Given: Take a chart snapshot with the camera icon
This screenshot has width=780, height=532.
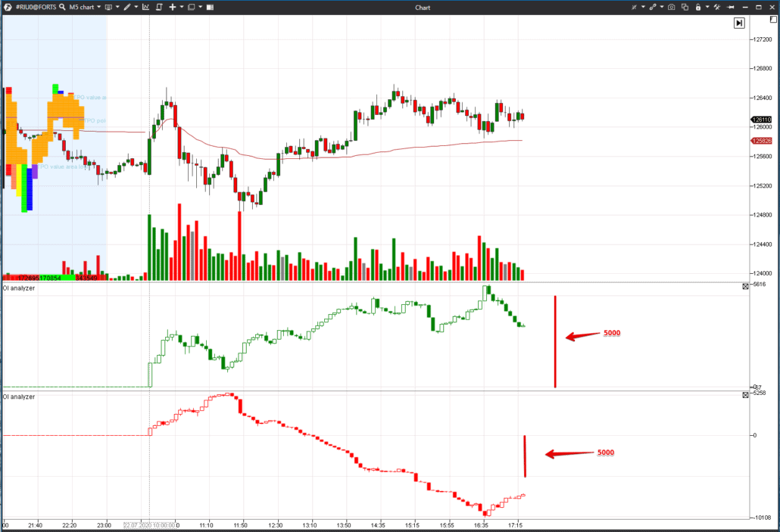Looking at the screenshot, I should click(x=672, y=7).
